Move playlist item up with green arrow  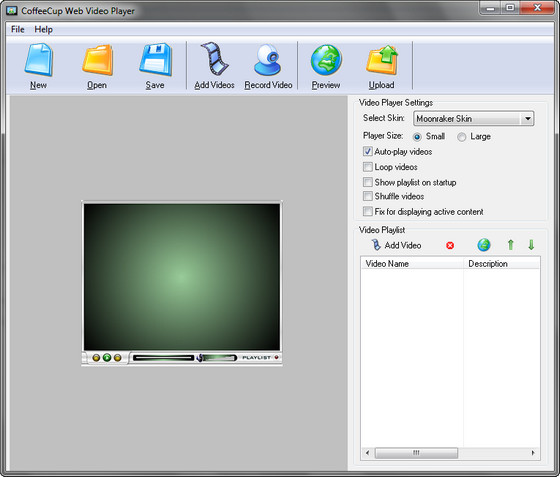(x=511, y=245)
